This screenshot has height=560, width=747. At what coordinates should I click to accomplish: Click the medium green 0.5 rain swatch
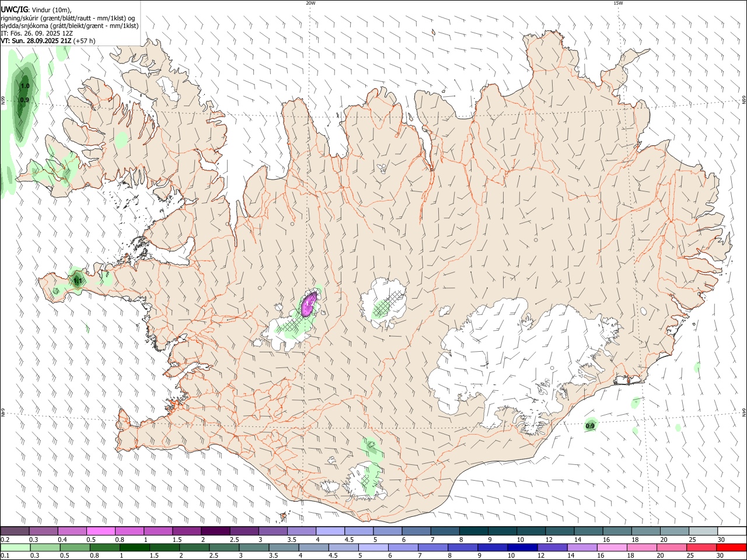click(x=75, y=548)
